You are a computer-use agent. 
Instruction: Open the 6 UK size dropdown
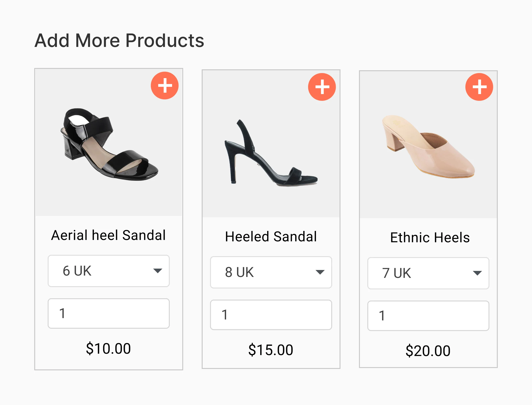[108, 271]
